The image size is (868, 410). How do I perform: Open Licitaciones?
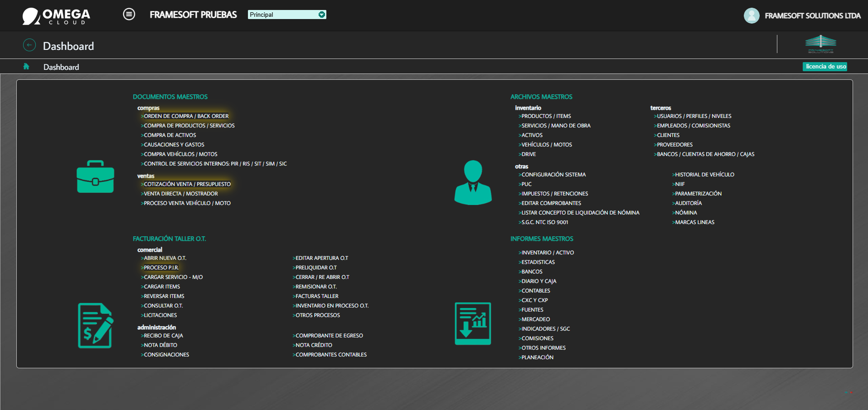point(160,315)
